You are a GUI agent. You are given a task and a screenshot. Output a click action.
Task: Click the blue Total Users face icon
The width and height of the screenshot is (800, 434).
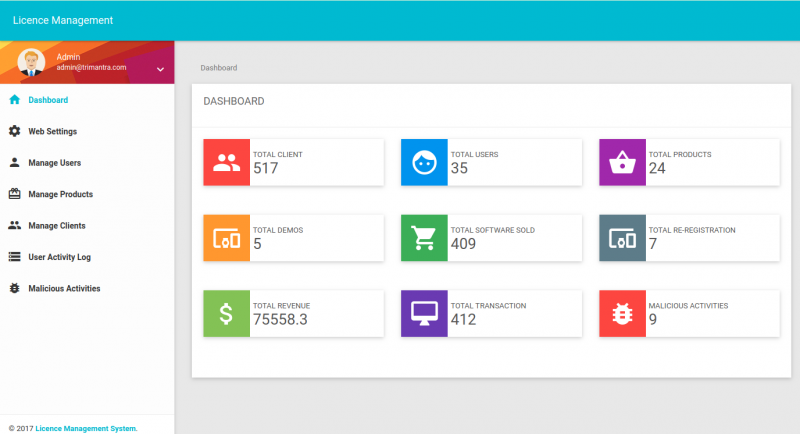pos(424,162)
